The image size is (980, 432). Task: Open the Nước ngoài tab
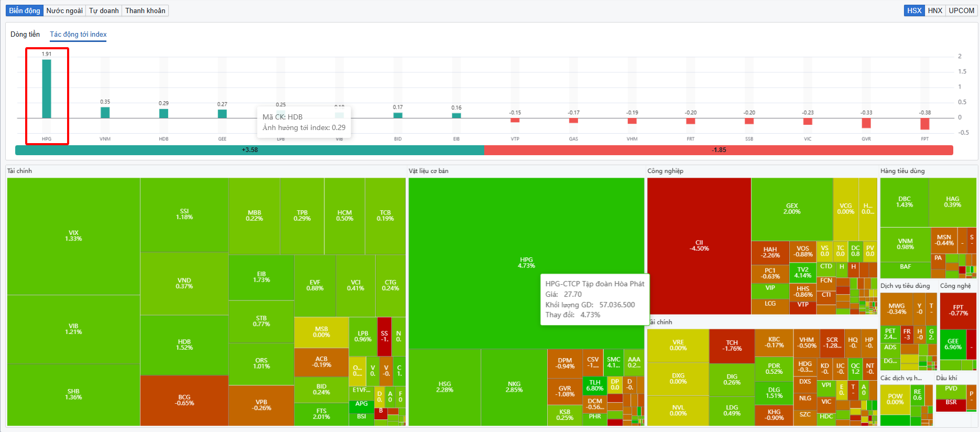(x=64, y=10)
